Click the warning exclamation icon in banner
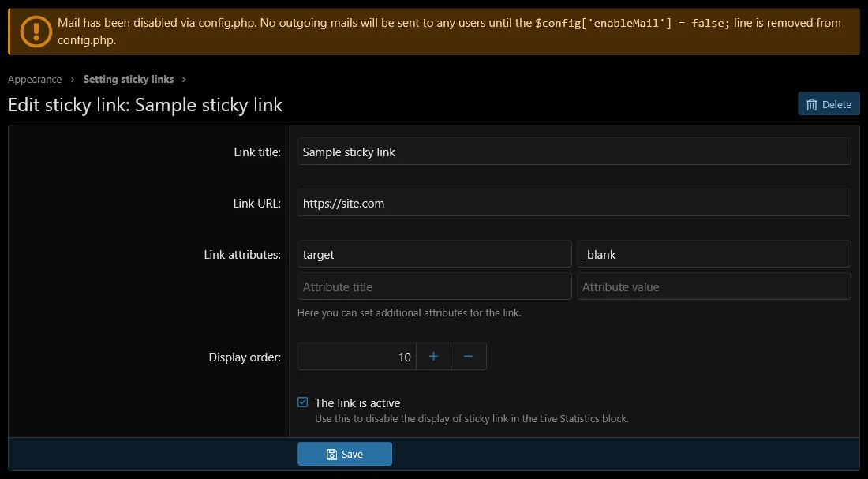This screenshot has height=479, width=868. pyautogui.click(x=36, y=32)
